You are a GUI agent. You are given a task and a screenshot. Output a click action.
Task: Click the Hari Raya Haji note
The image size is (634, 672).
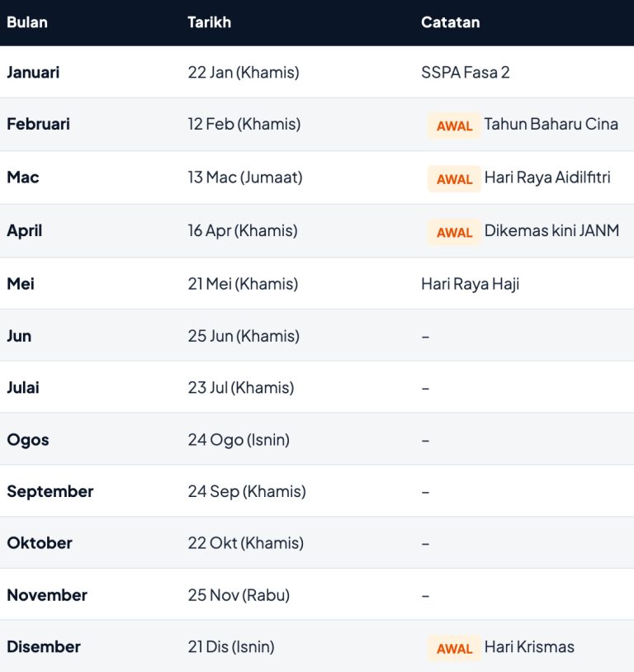470,283
